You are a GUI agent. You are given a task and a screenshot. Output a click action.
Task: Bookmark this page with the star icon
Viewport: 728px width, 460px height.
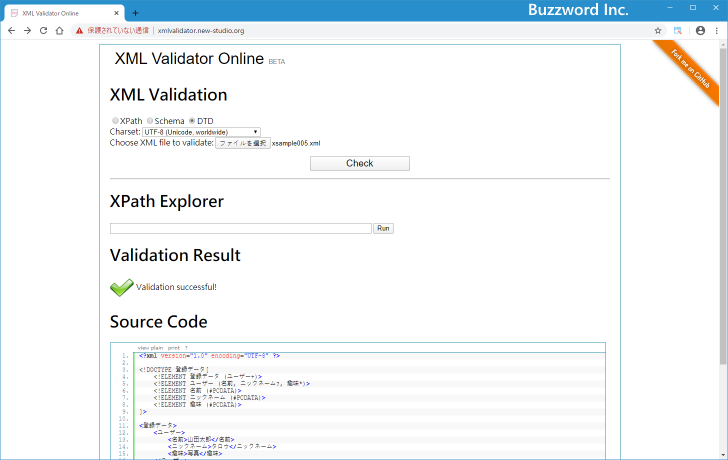pos(658,31)
